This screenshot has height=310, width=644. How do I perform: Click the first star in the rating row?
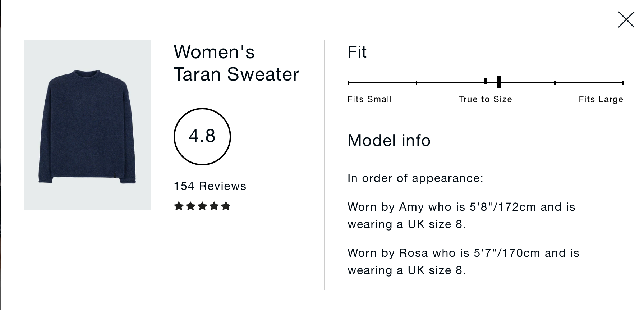(x=179, y=206)
